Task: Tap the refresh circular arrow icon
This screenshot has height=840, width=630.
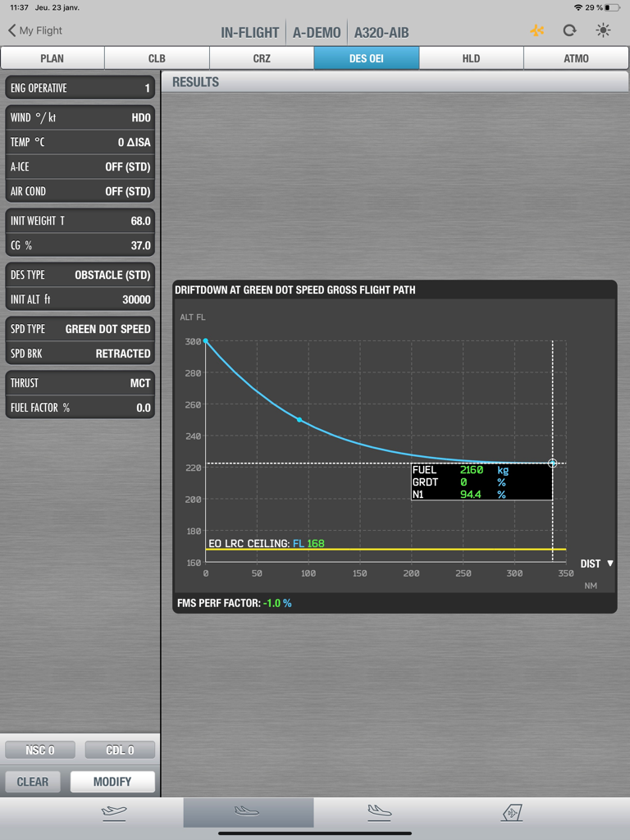Action: 569,30
